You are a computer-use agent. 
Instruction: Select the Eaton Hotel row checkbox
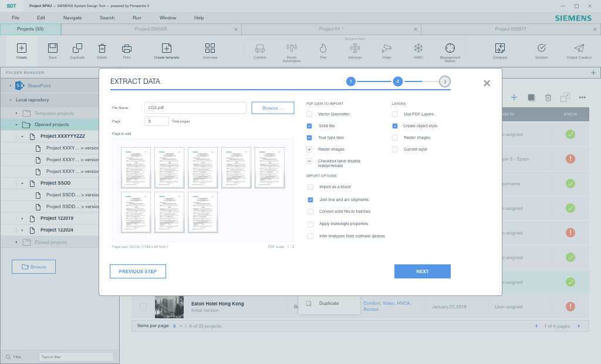coord(143,307)
